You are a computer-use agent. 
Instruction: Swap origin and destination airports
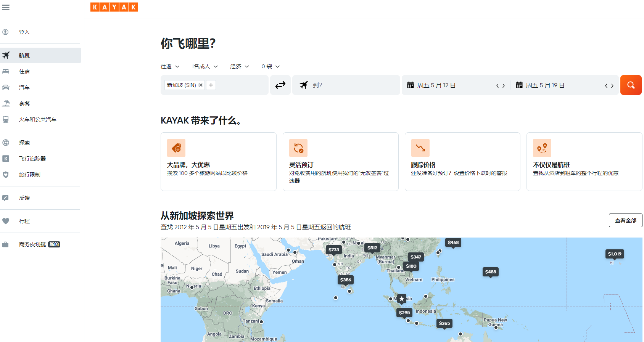point(280,85)
